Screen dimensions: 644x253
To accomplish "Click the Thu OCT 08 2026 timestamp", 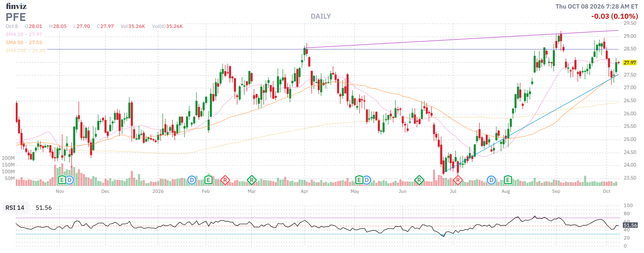I will [x=597, y=7].
